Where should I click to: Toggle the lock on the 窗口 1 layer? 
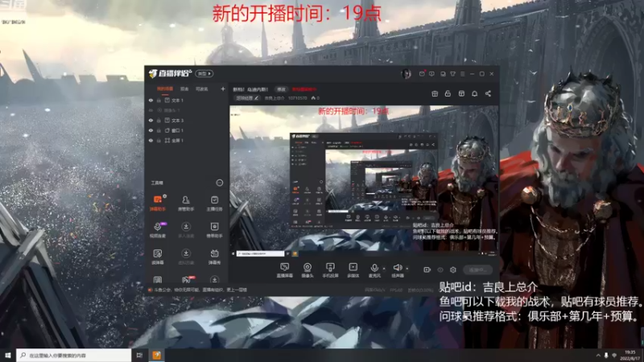tap(159, 130)
